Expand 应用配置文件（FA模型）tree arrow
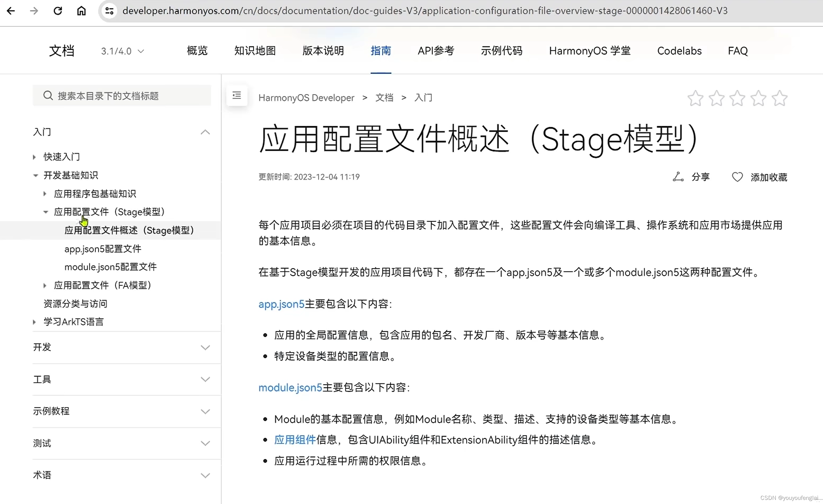Viewport: 823px width, 504px height. (x=45, y=285)
